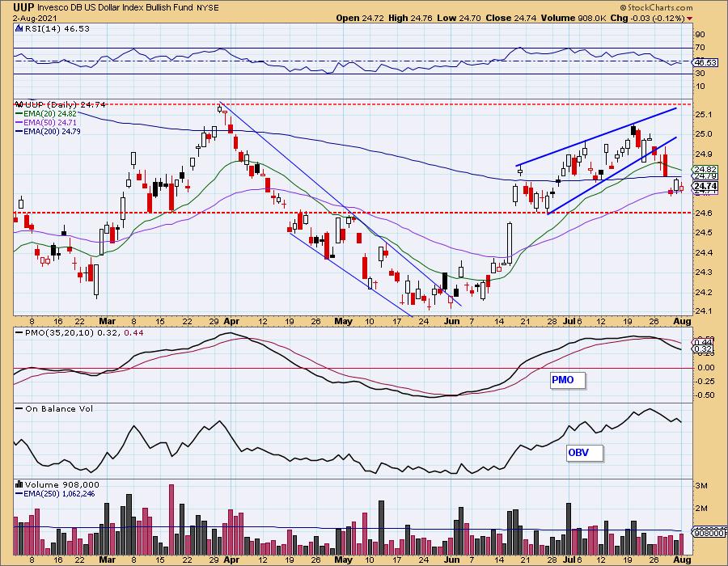Click the Jun label under the price panel
Viewport: 728px width, 566px height.
(451, 321)
